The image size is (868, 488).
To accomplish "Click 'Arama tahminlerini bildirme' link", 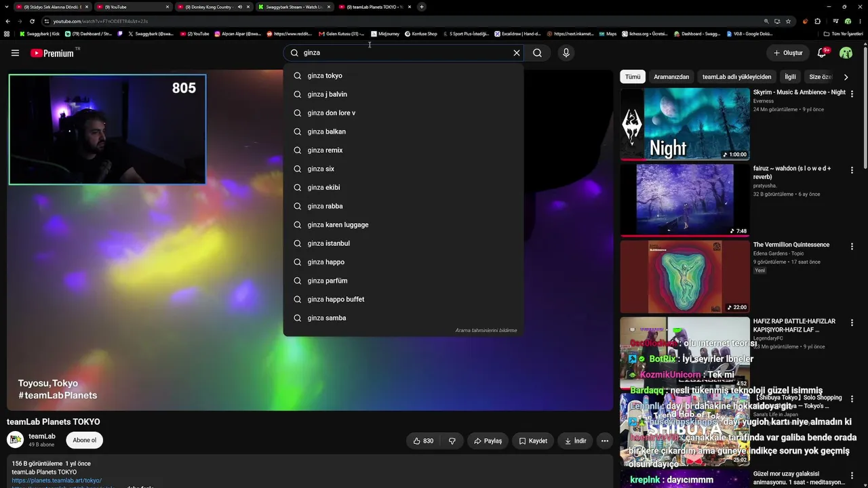I will coord(486,331).
